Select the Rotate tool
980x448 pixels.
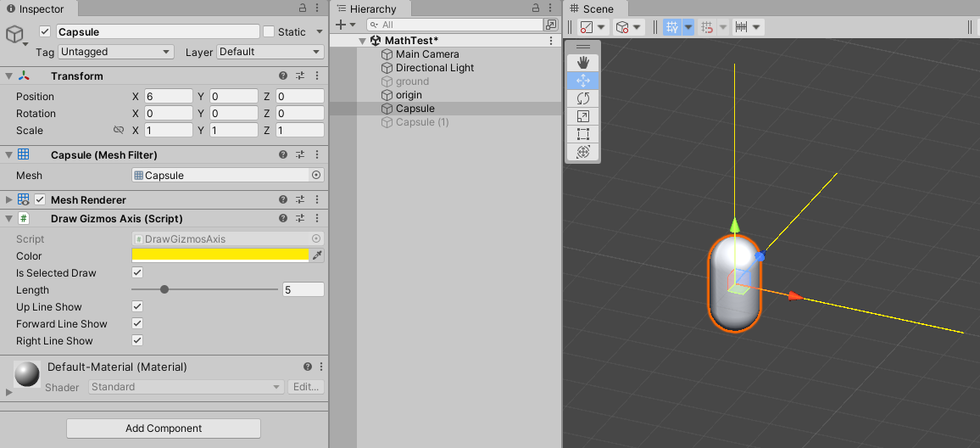pos(582,98)
